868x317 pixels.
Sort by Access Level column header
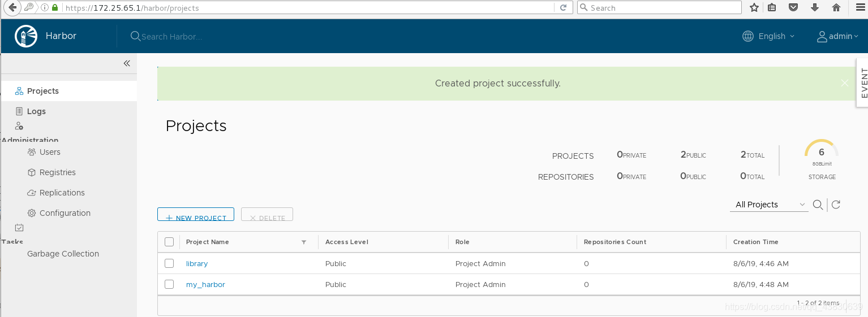click(347, 242)
